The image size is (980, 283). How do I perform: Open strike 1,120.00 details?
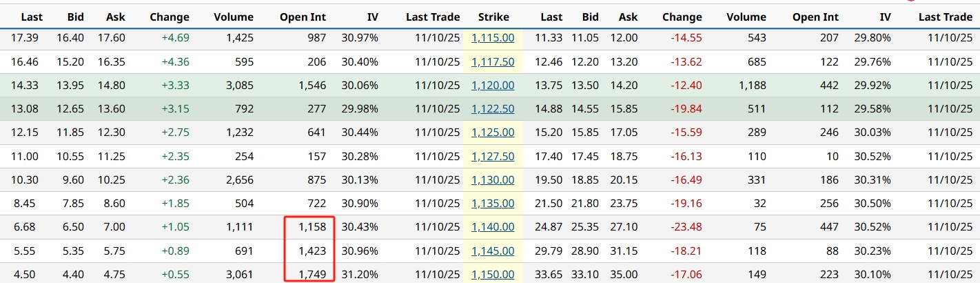[493, 86]
